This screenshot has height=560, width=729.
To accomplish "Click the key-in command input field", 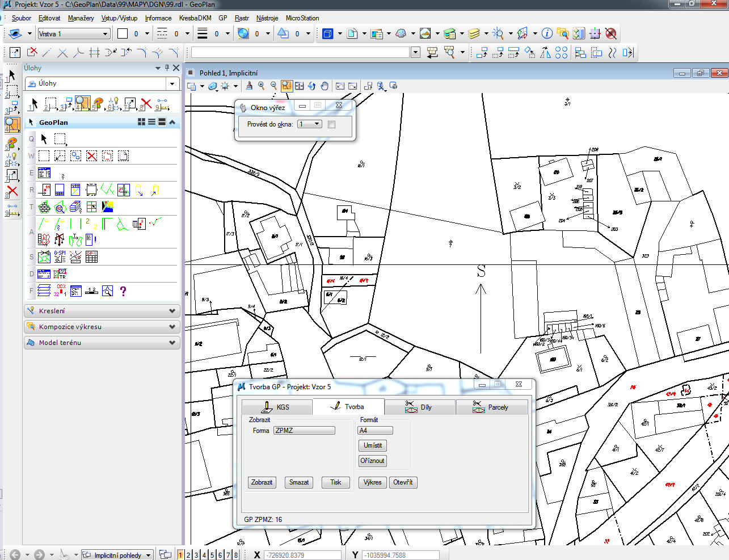I will (300, 53).
